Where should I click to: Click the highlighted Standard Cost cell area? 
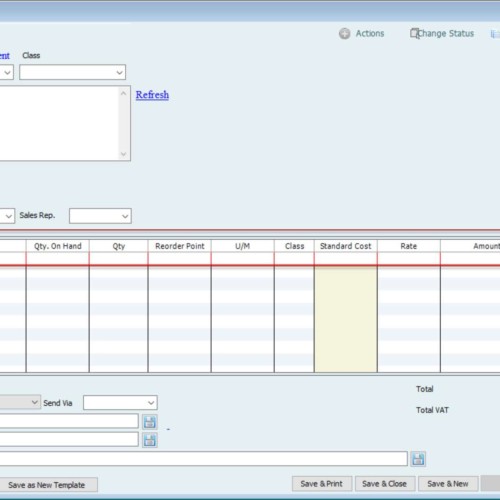pos(345,319)
